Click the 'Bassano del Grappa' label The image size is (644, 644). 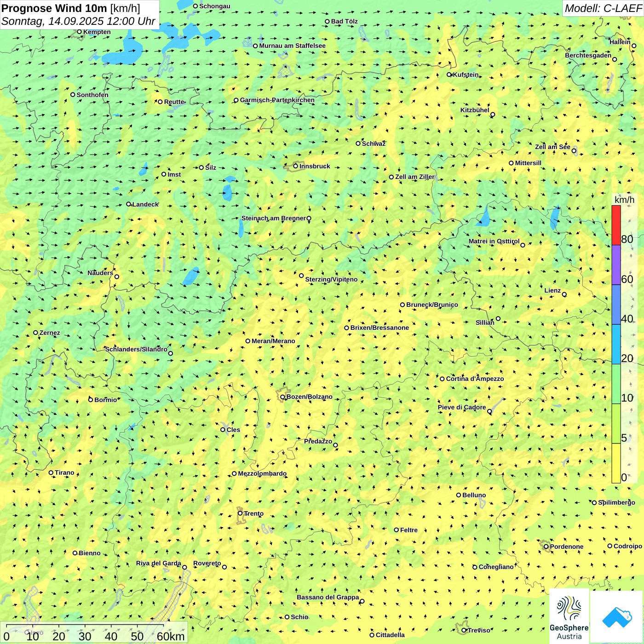pos(328,597)
